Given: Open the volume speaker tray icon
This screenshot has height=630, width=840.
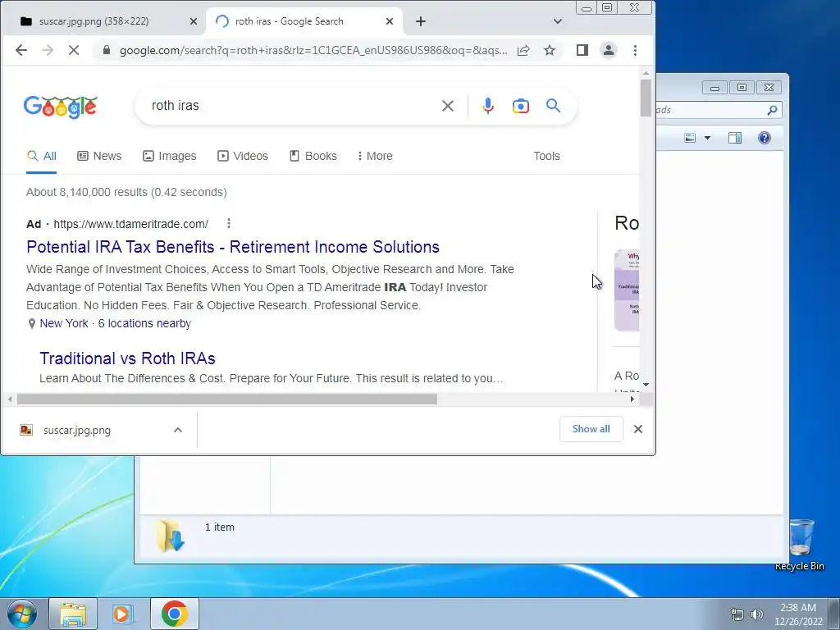Looking at the screenshot, I should coord(756,614).
